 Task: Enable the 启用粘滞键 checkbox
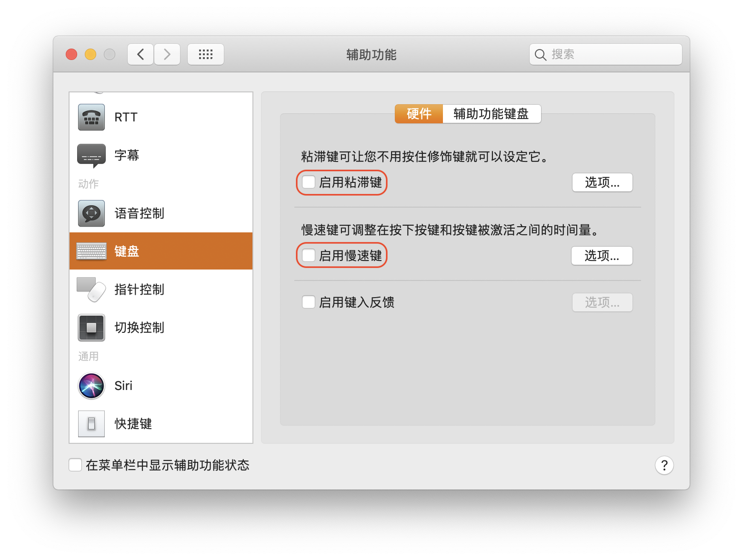(309, 182)
